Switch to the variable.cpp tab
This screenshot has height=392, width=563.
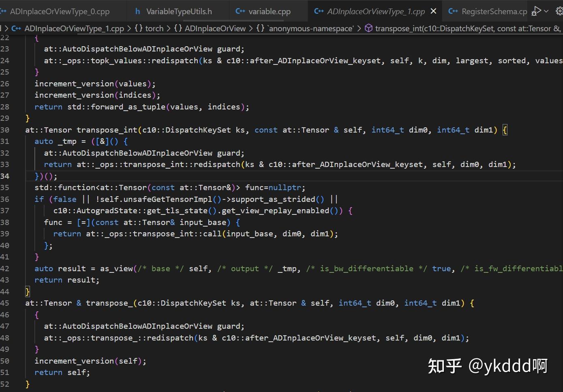(269, 11)
